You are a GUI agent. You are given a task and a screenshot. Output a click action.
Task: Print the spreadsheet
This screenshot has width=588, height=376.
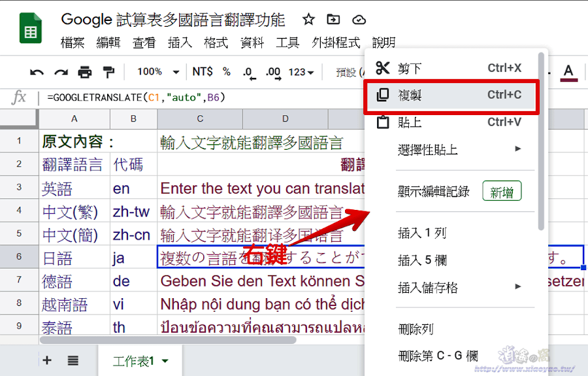point(85,72)
